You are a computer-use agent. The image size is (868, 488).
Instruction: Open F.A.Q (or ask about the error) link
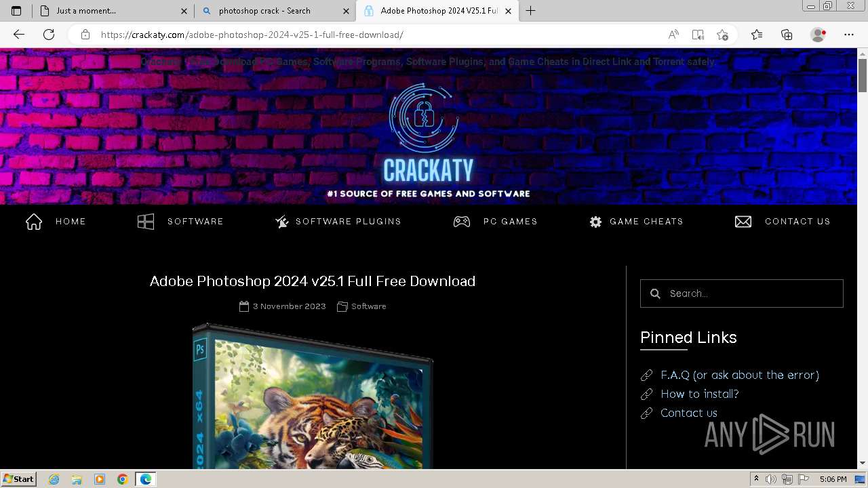click(x=740, y=375)
